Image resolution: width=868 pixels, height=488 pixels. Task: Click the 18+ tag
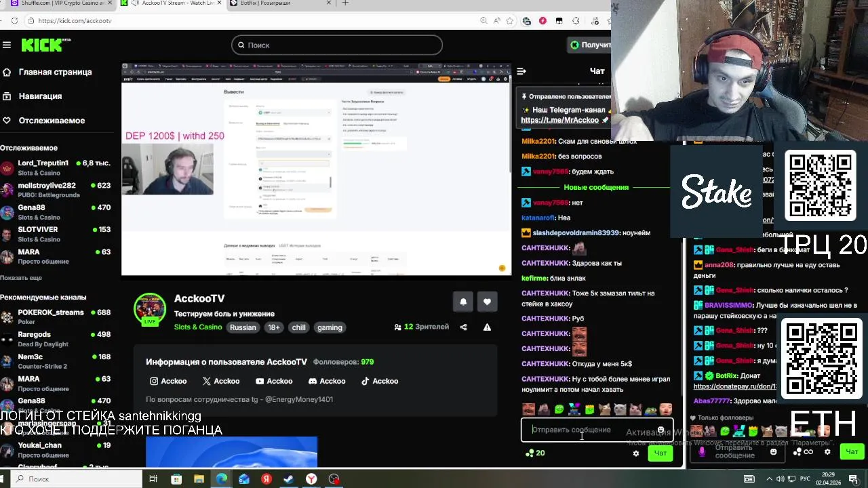coord(273,327)
